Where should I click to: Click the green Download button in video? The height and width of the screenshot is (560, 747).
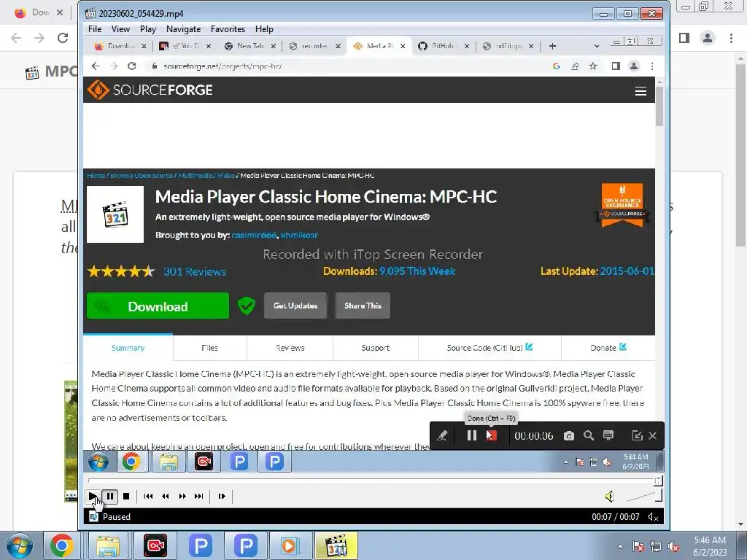158,306
